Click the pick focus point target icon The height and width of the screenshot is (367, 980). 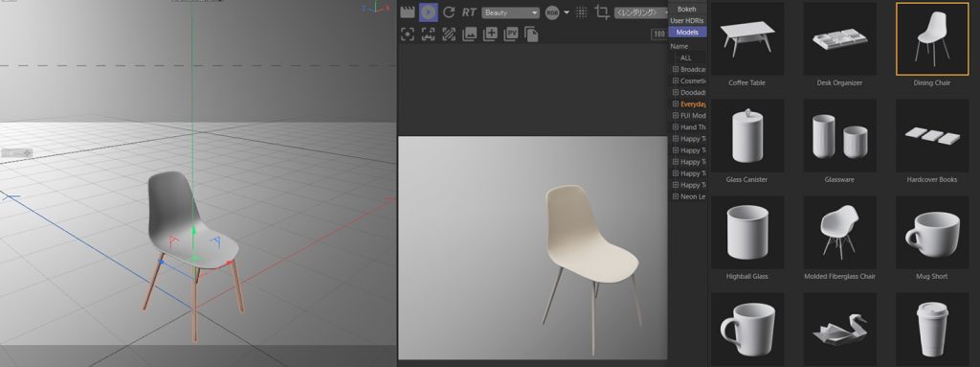tap(408, 34)
